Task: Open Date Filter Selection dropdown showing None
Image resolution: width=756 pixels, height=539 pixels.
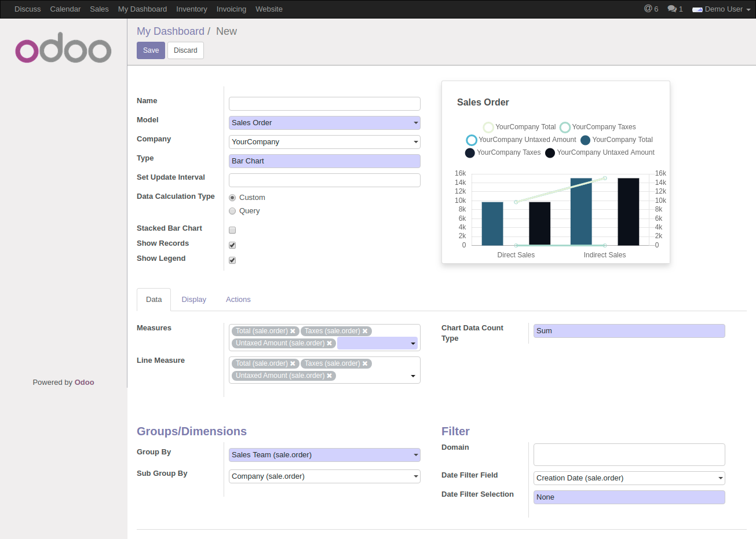Action: 629,497
